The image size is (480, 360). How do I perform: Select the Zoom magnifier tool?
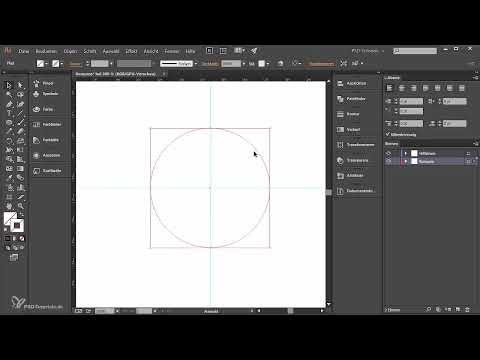(x=20, y=206)
